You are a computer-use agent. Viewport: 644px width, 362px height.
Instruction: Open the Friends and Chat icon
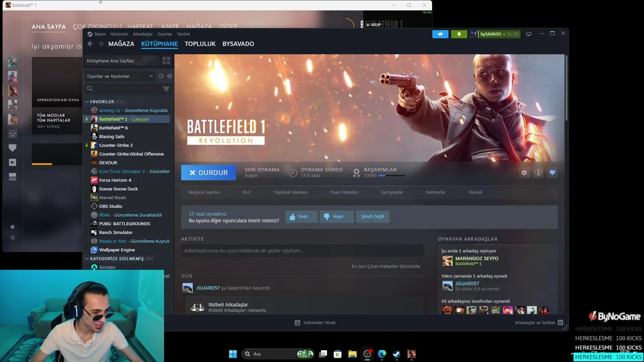click(560, 323)
